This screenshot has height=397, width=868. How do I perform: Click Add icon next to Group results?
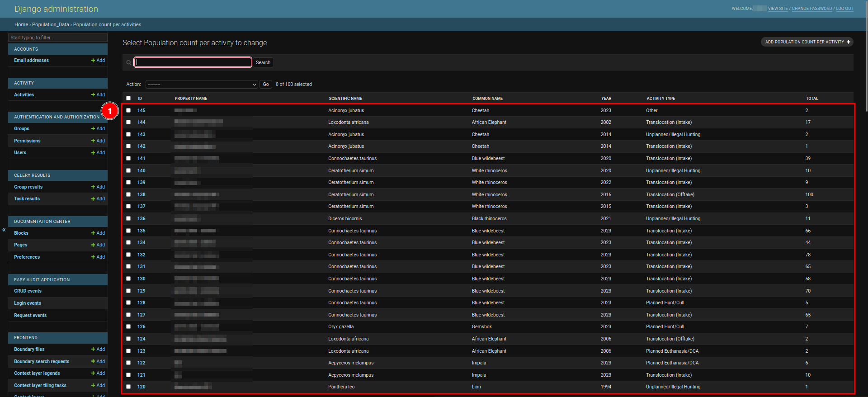[98, 187]
